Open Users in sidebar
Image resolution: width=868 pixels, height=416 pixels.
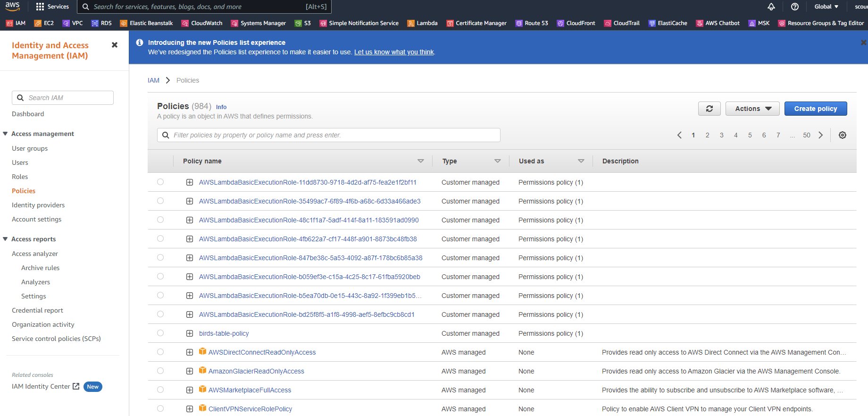click(x=20, y=162)
